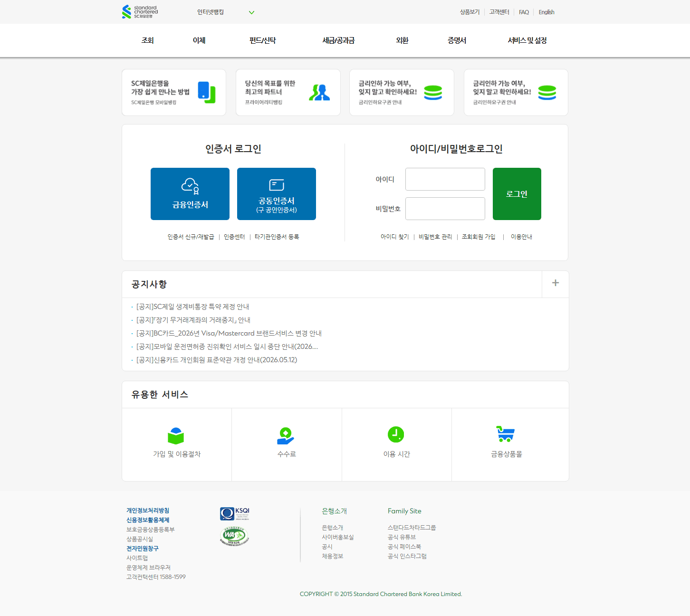The image size is (690, 616).
Task: Click the WA web accessibility mark
Action: pyautogui.click(x=234, y=536)
